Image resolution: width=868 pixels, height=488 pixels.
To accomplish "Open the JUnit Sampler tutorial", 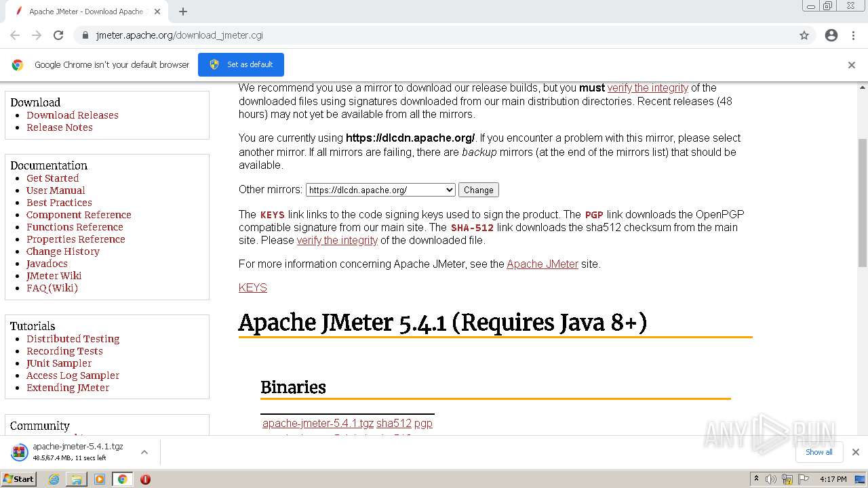I will tap(59, 363).
